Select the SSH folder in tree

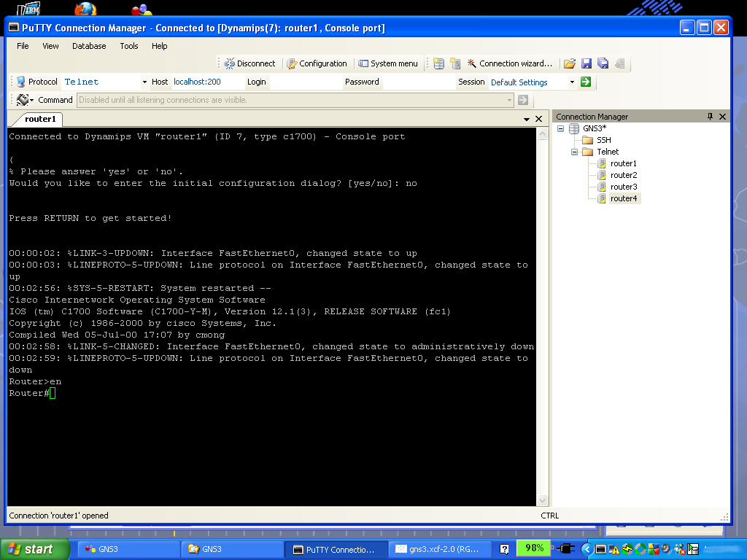(603, 140)
